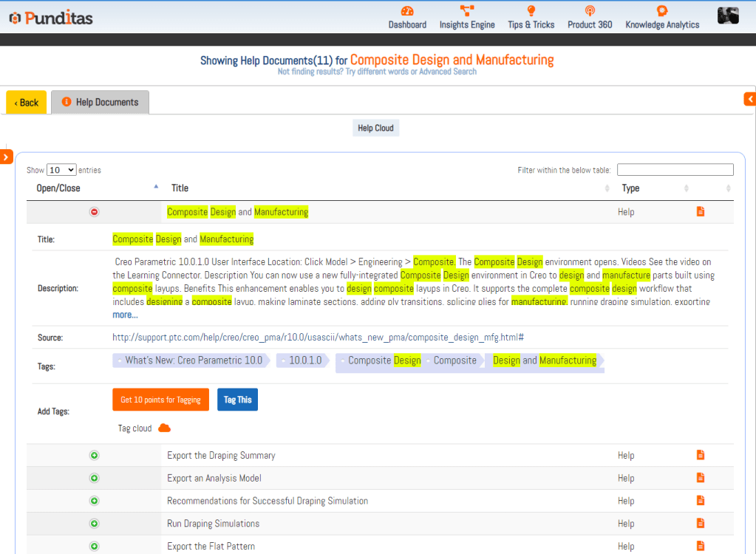Screen dimensions: 756x554
Task: Toggle the right side panel arrow
Action: pos(749,99)
